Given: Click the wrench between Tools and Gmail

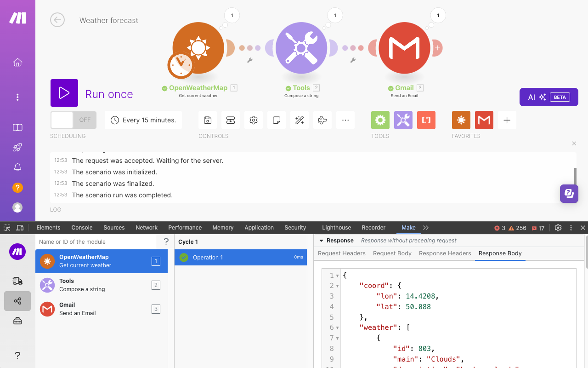Looking at the screenshot, I should (x=353, y=60).
